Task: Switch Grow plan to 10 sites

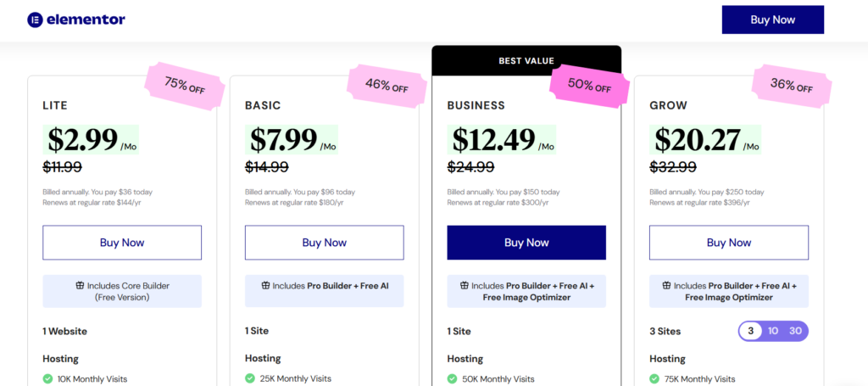Action: coord(773,331)
